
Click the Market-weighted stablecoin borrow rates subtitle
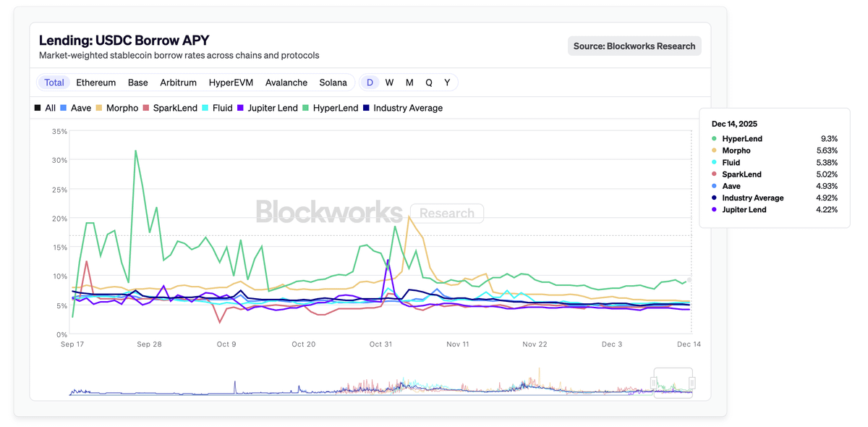pyautogui.click(x=179, y=55)
